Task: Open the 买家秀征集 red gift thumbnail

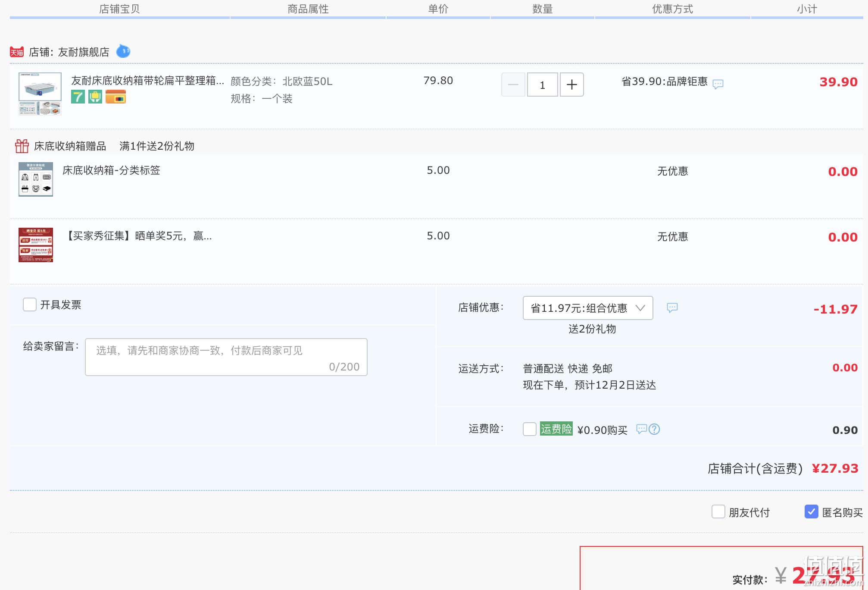Action: click(x=36, y=245)
